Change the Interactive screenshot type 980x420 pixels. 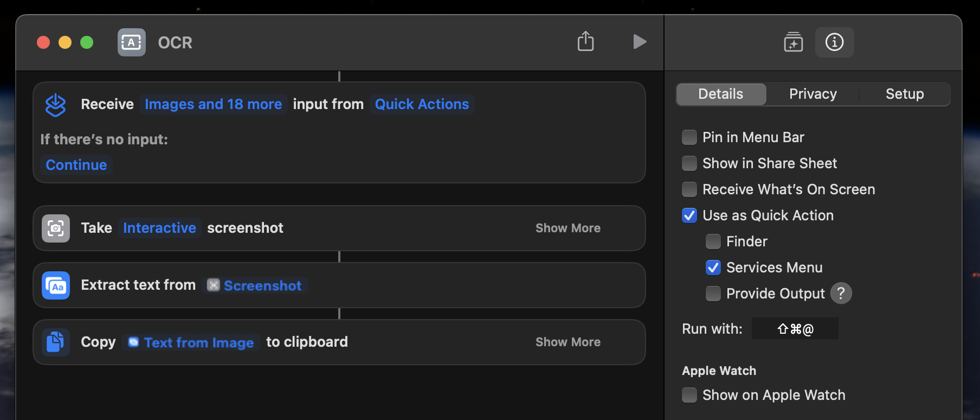click(159, 228)
